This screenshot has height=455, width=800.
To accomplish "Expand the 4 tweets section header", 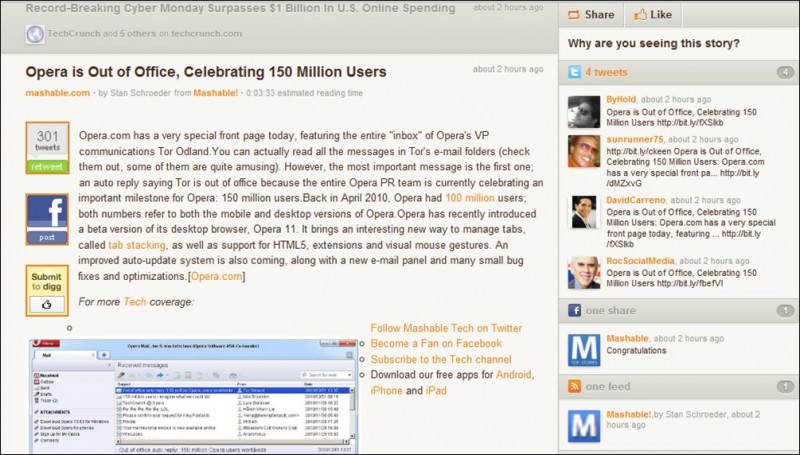I will click(x=679, y=72).
